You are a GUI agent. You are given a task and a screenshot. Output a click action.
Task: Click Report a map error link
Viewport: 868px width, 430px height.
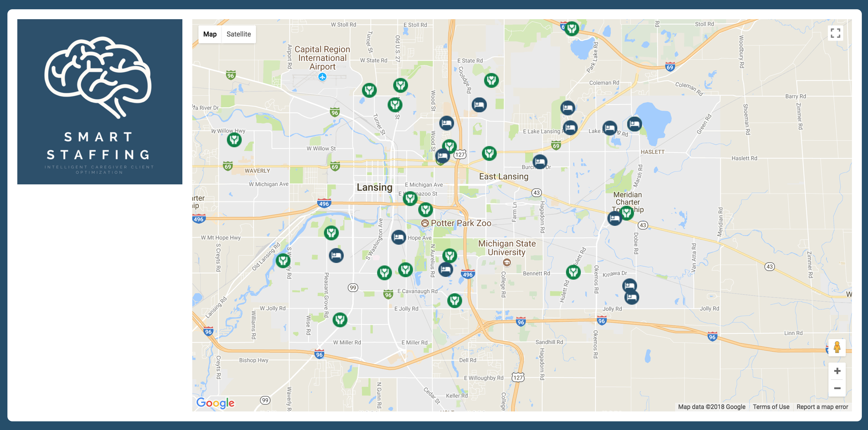(822, 407)
